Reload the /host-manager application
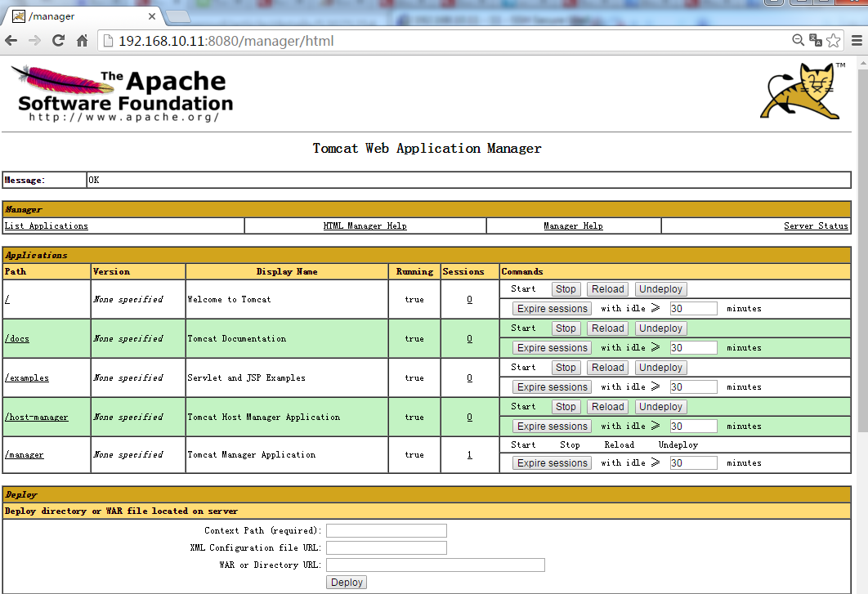Viewport: 868px width, 594px height. pyautogui.click(x=608, y=407)
